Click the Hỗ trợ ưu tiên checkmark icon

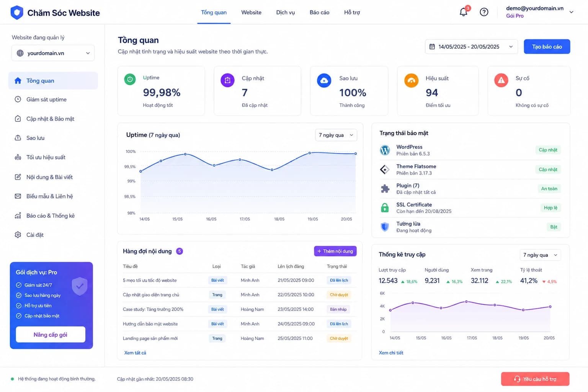(x=18, y=306)
